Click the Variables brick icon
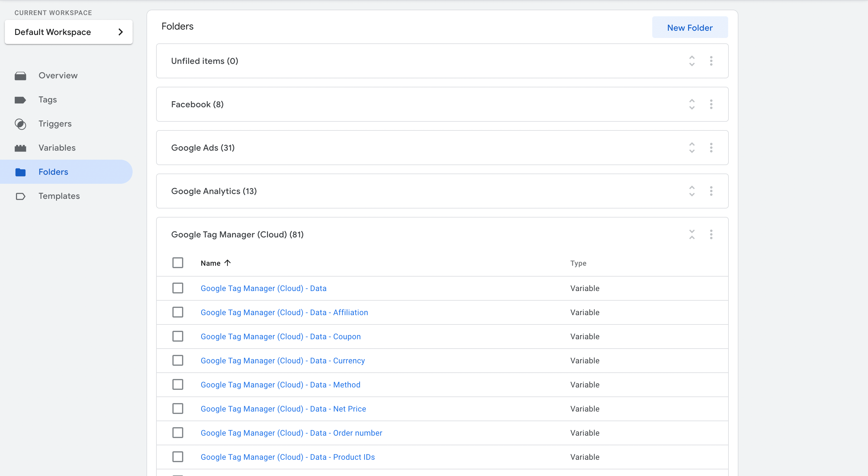 (20, 148)
